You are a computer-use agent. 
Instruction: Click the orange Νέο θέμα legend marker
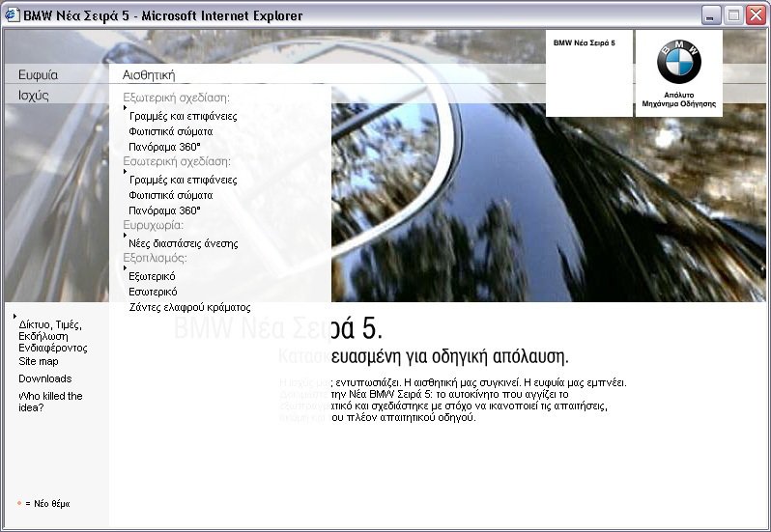coord(19,503)
